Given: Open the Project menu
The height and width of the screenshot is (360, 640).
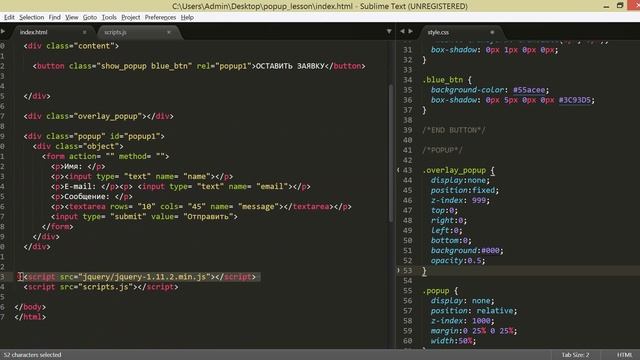Looking at the screenshot, I should point(131,17).
